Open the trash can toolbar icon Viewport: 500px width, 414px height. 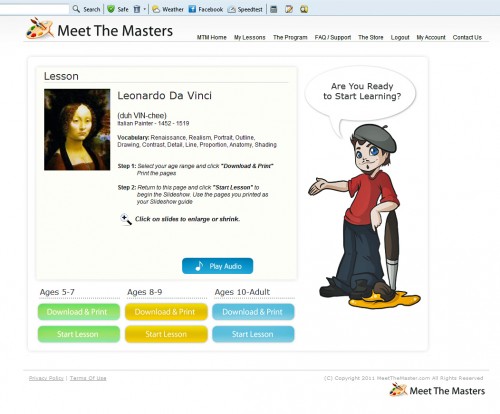(137, 9)
